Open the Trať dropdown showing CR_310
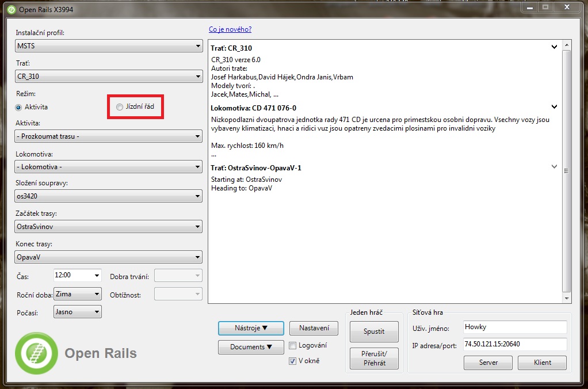 [109, 76]
